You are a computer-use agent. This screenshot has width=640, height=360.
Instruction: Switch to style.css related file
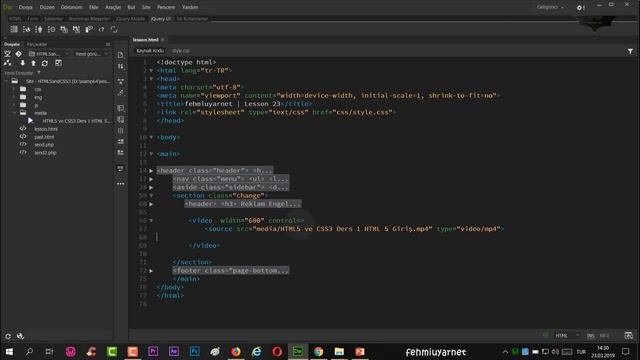pos(180,51)
